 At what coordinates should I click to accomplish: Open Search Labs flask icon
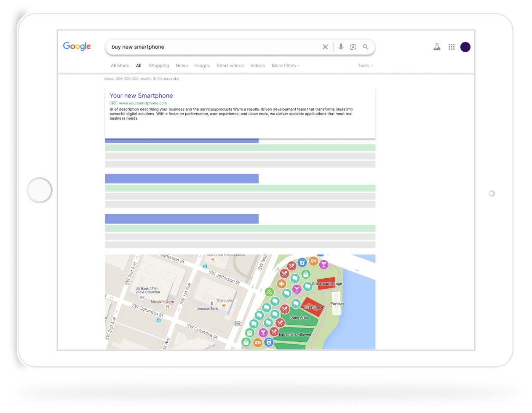click(x=437, y=47)
